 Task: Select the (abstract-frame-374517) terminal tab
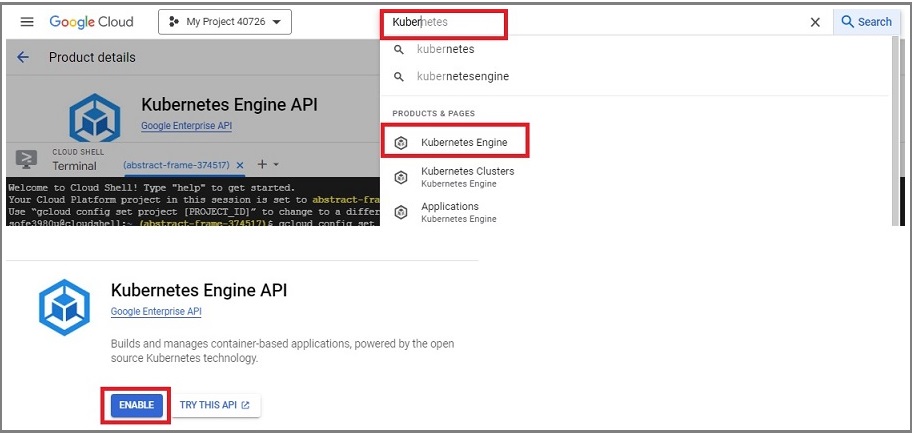pyautogui.click(x=176, y=165)
